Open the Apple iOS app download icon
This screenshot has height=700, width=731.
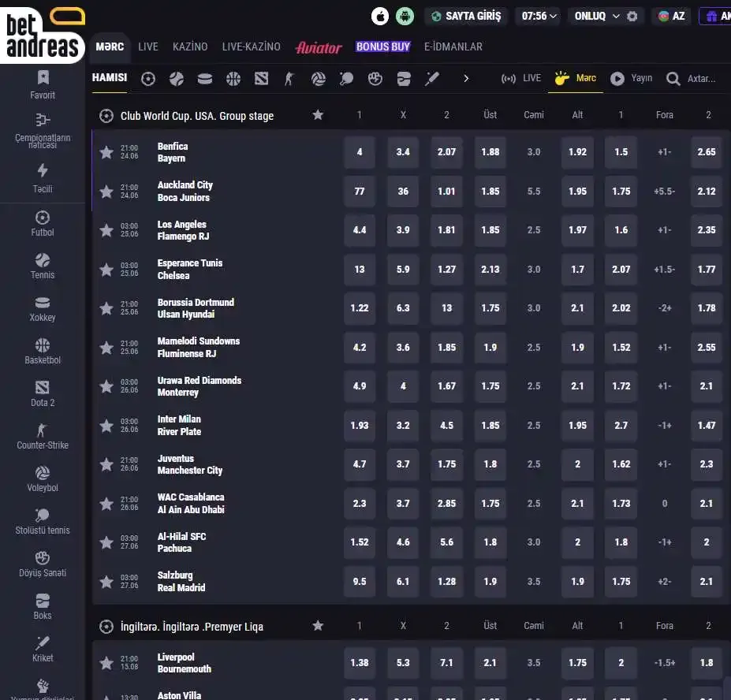click(x=380, y=17)
